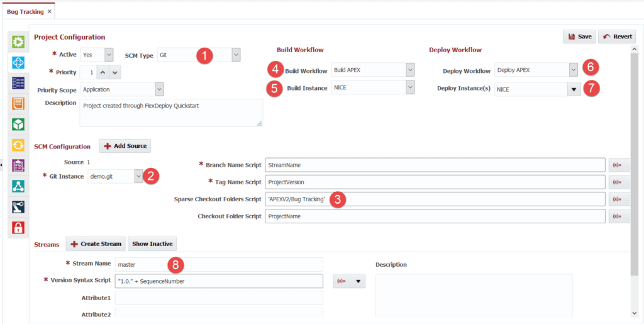The image size is (644, 324).
Task: Expand the SCM Type dropdown
Action: (236, 55)
